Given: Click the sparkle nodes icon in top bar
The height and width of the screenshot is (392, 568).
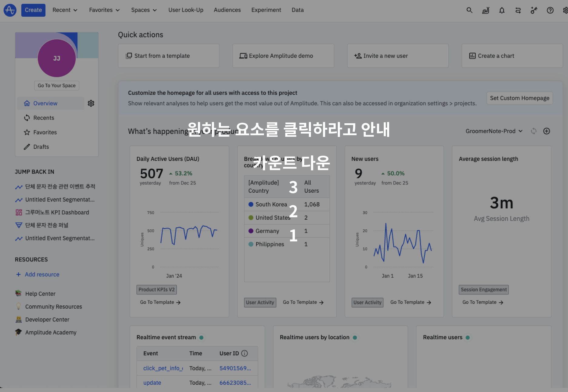Looking at the screenshot, I should coord(534,10).
